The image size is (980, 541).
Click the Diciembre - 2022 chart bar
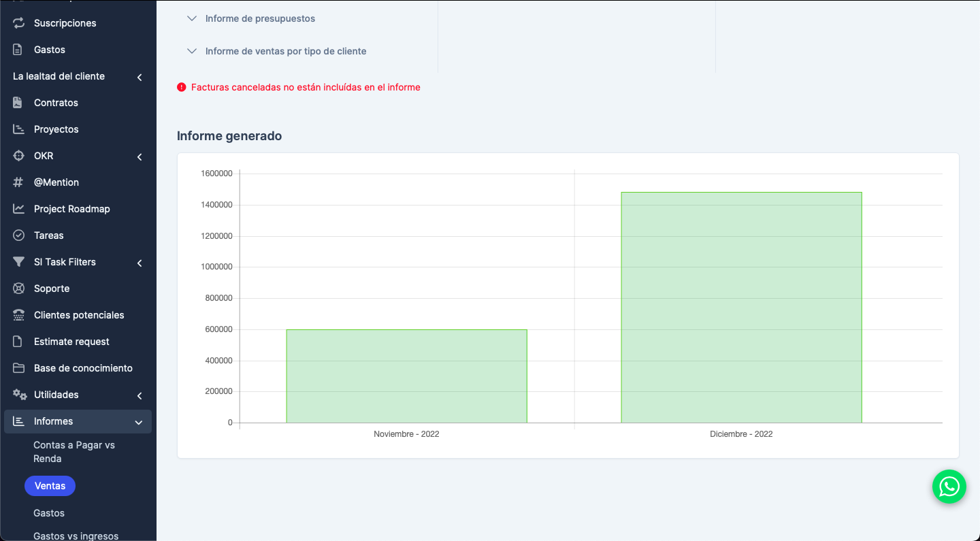[x=741, y=308]
